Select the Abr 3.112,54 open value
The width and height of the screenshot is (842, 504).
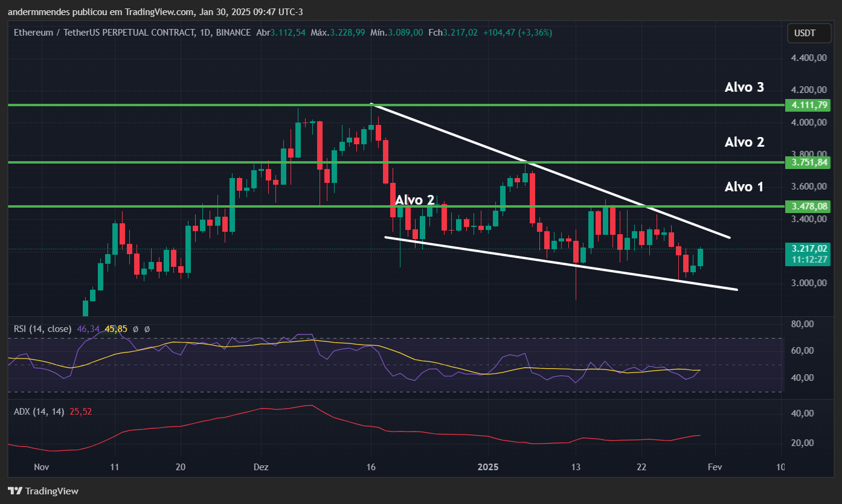[x=281, y=32]
